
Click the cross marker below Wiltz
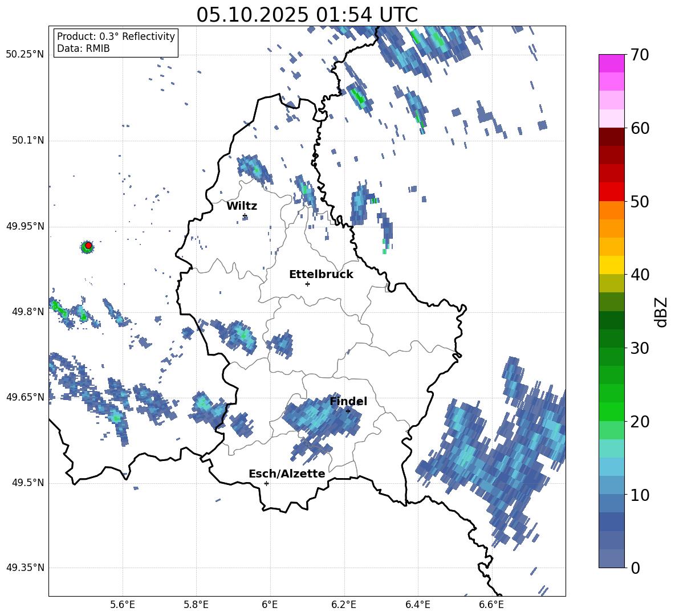click(x=245, y=216)
